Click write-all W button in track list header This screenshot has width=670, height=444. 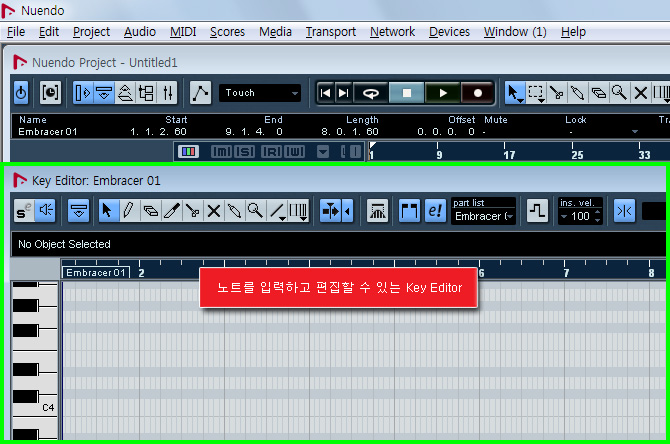295,151
